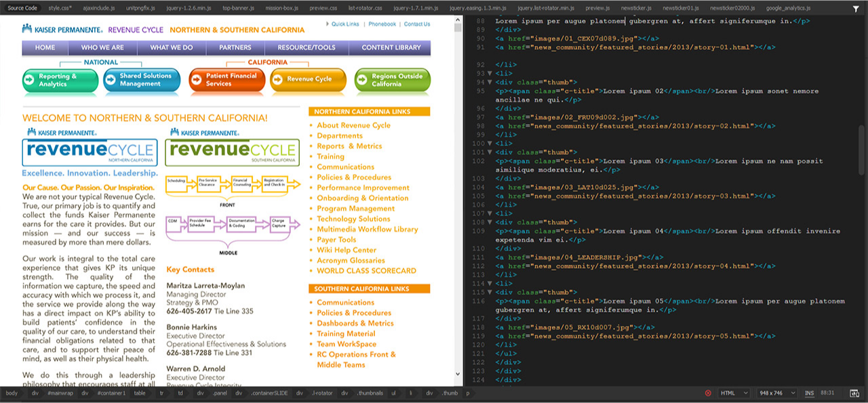Toggle the INS insert mode indicator

pyautogui.click(x=810, y=393)
